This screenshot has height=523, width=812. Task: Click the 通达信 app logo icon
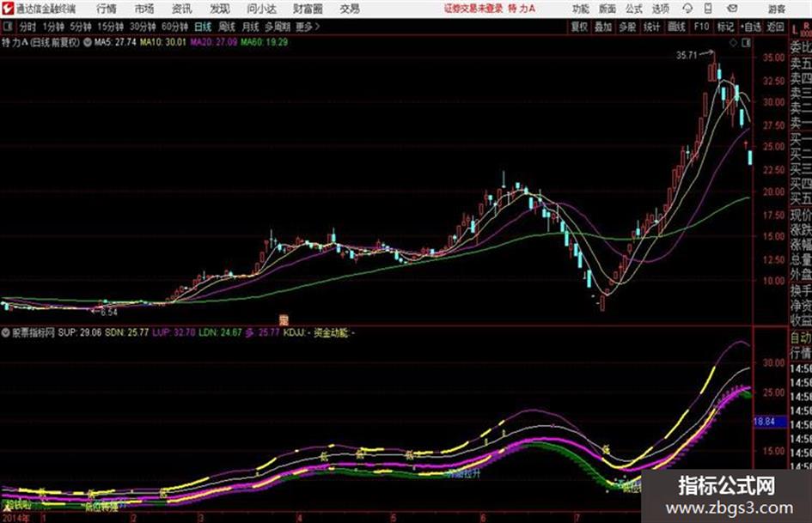(9, 9)
